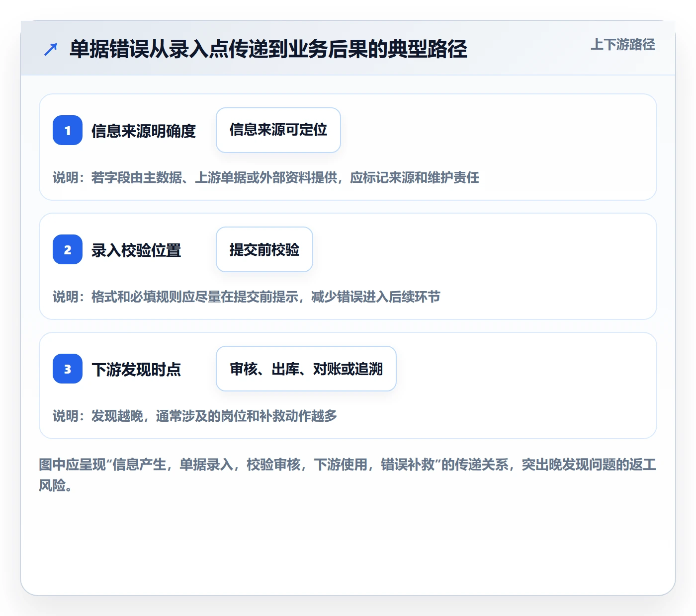Click the note starting 说明:若字段由主数据
The width and height of the screenshot is (696, 616).
tap(266, 178)
